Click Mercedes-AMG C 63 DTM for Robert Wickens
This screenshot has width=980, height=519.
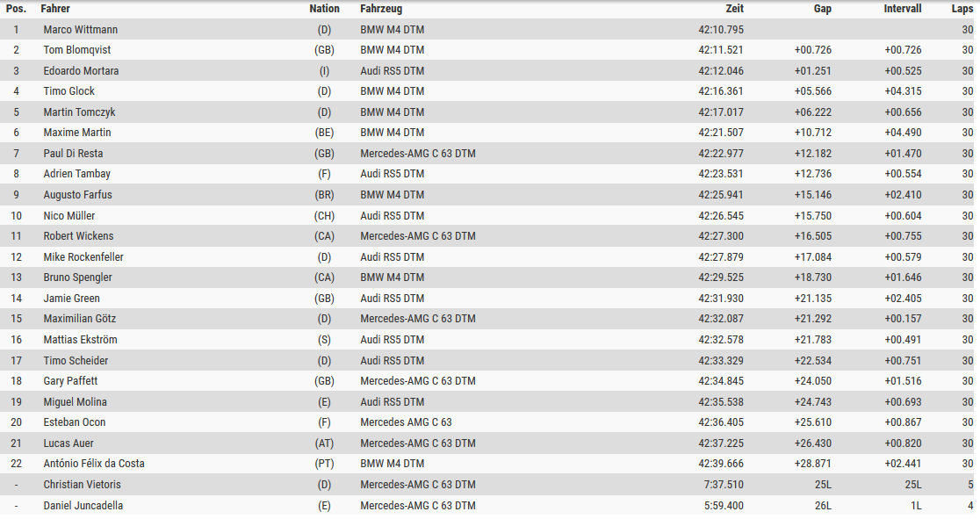point(417,236)
